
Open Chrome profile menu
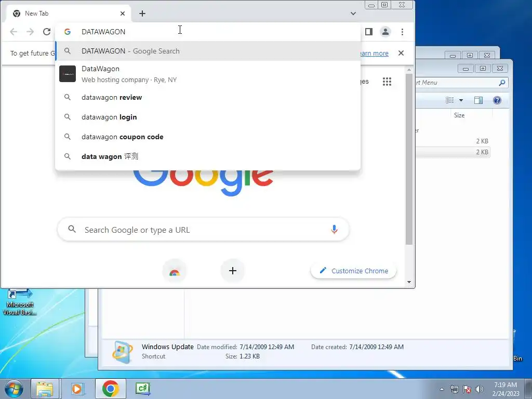tap(385, 32)
